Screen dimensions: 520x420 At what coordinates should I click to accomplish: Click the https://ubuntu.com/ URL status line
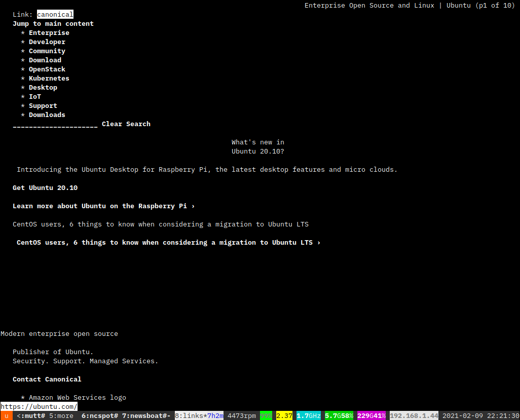(39, 406)
